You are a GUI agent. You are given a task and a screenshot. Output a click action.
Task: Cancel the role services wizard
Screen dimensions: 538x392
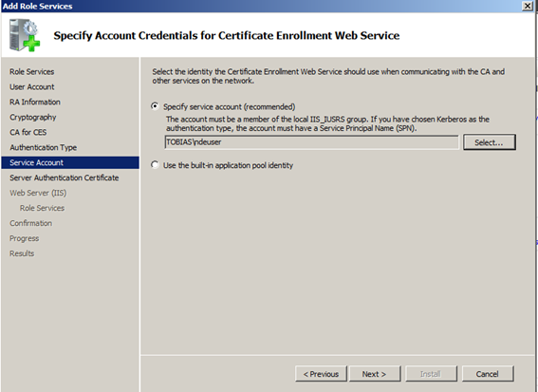point(488,374)
